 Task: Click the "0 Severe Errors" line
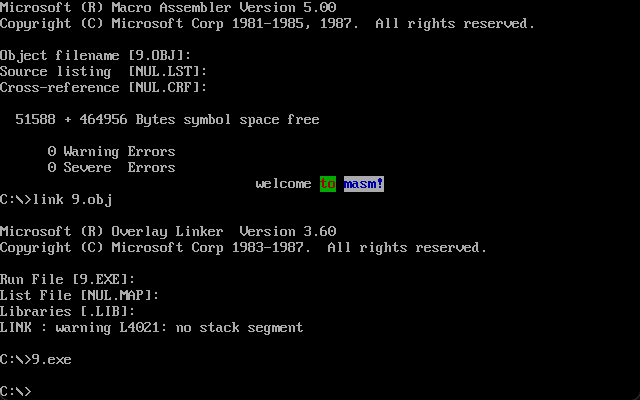(111, 167)
